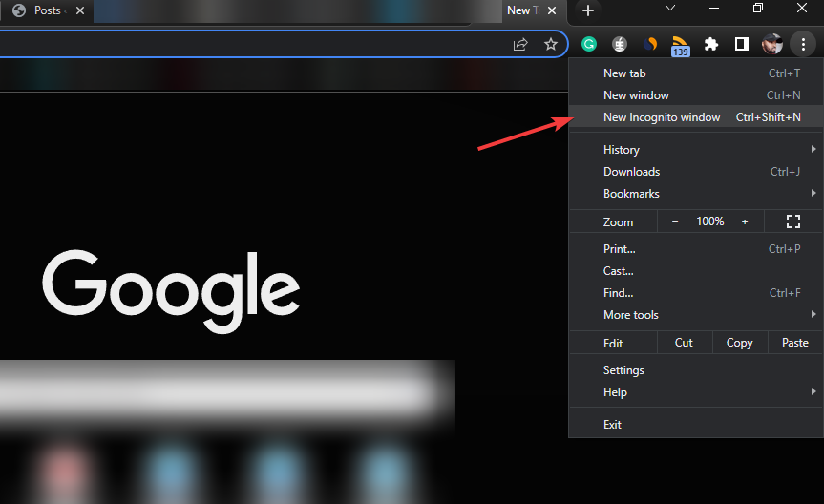Select Exit from the menu
This screenshot has width=824, height=504.
[x=696, y=425]
